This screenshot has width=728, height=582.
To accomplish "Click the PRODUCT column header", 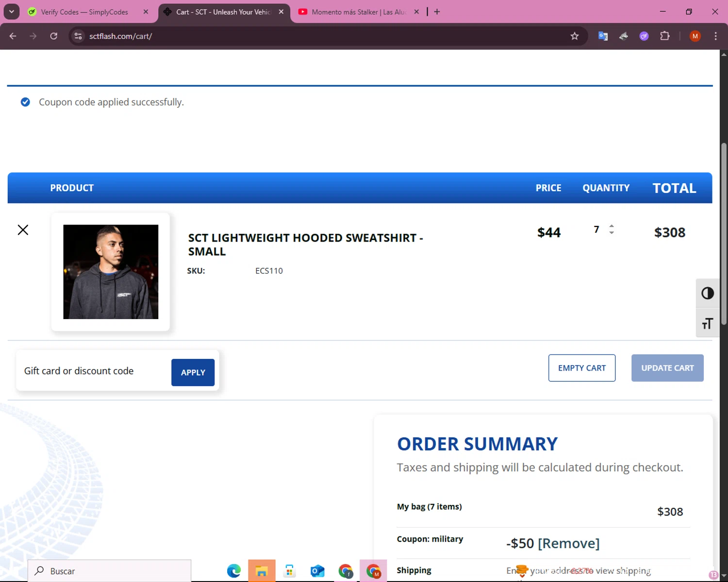I will (72, 188).
